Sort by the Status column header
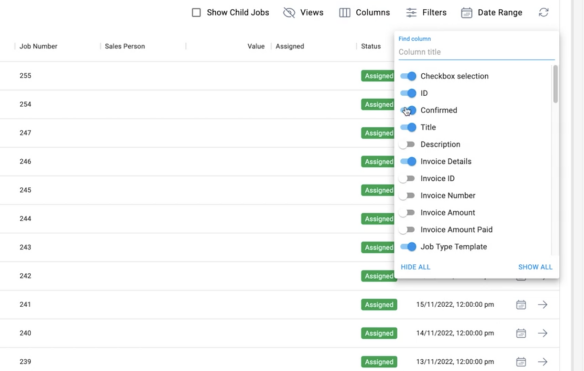584x371 pixels. coord(371,46)
